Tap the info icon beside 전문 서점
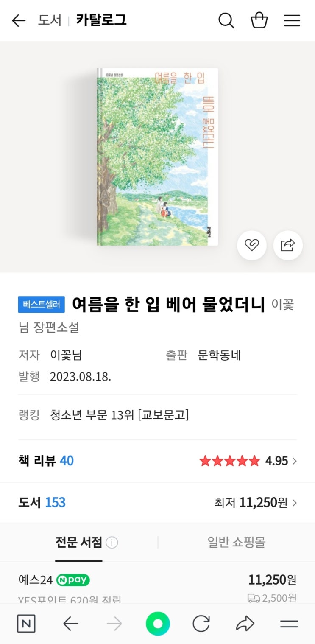The image size is (315, 644). point(112,543)
